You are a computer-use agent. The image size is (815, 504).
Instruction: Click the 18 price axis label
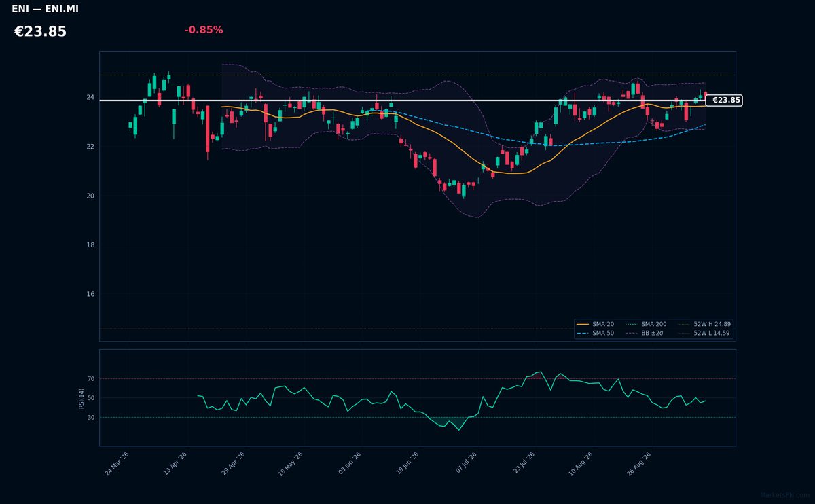(90, 245)
